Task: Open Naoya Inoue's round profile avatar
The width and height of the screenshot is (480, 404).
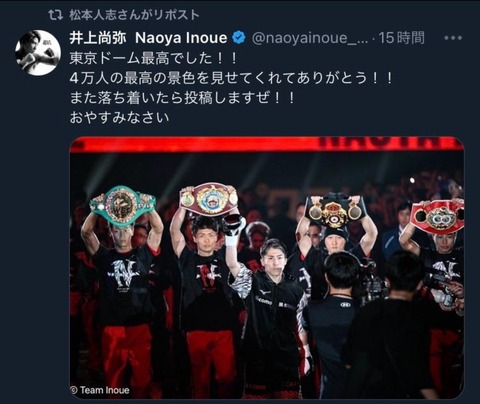Action: tap(38, 52)
